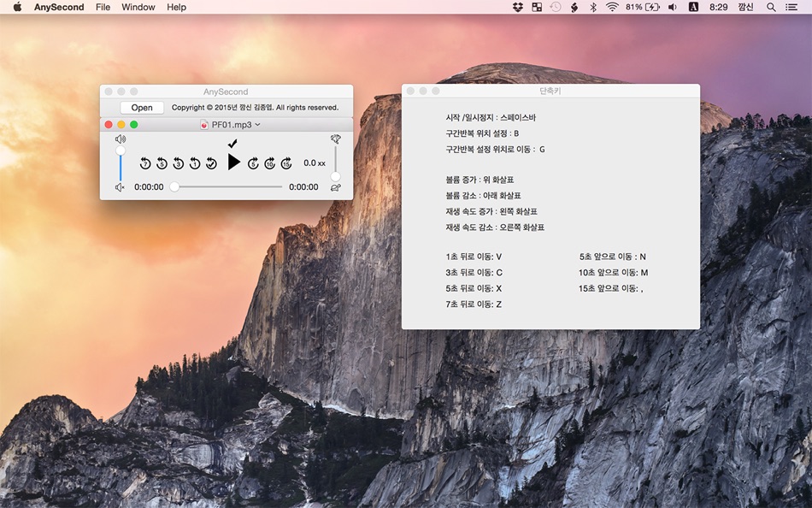Expand the AnySecond application menu

point(58,7)
